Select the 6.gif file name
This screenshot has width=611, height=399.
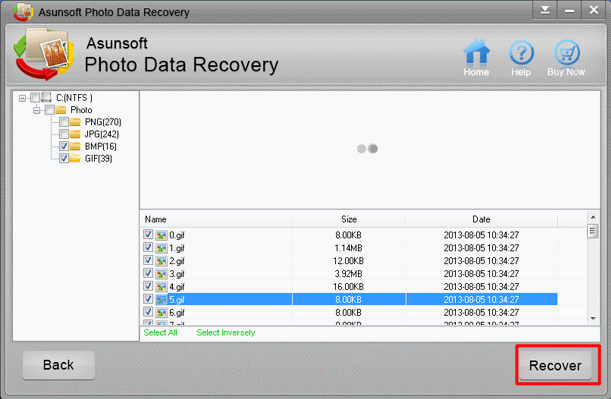click(177, 312)
